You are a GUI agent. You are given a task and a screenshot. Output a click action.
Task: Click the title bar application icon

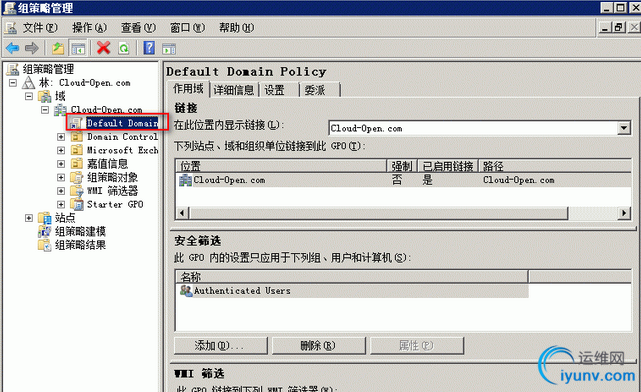(9, 8)
